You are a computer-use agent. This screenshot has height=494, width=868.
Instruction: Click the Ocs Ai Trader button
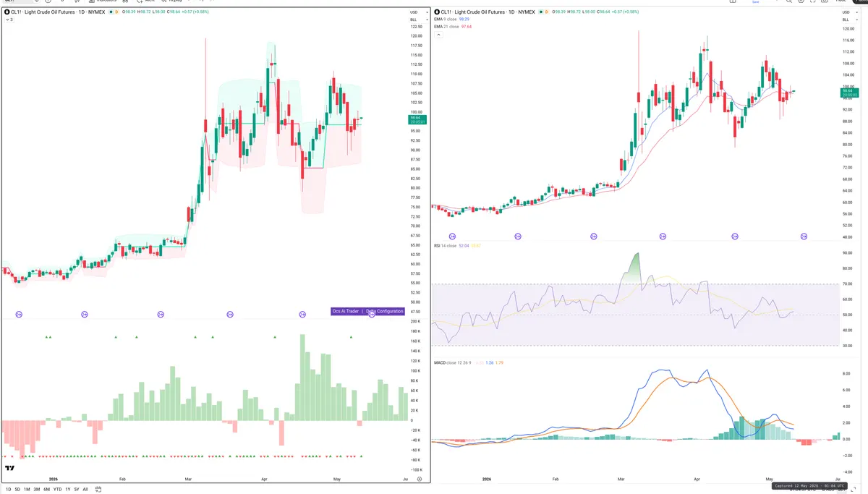tap(346, 311)
